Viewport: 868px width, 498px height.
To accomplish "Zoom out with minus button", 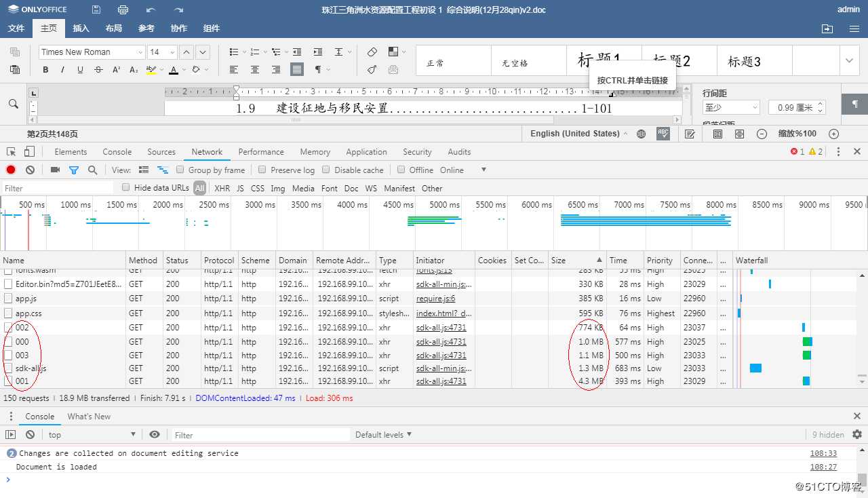I will [x=762, y=134].
